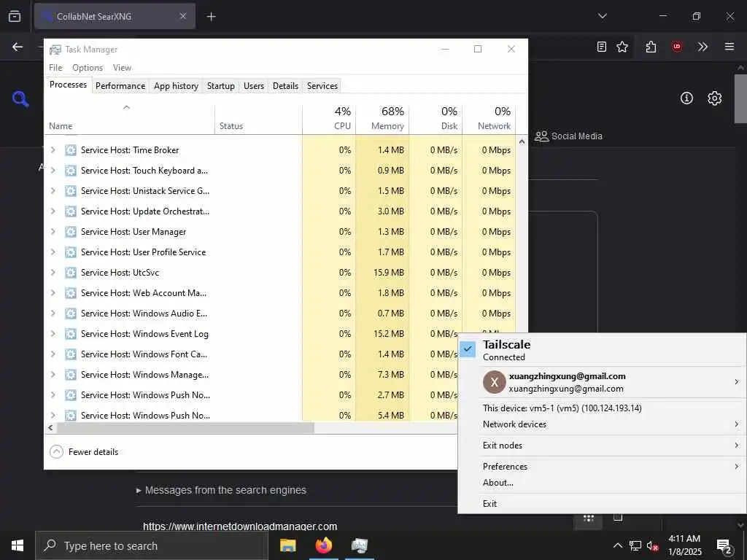The image size is (747, 560).
Task: Expand Service Host: Touch Keyboard row
Action: click(x=53, y=171)
